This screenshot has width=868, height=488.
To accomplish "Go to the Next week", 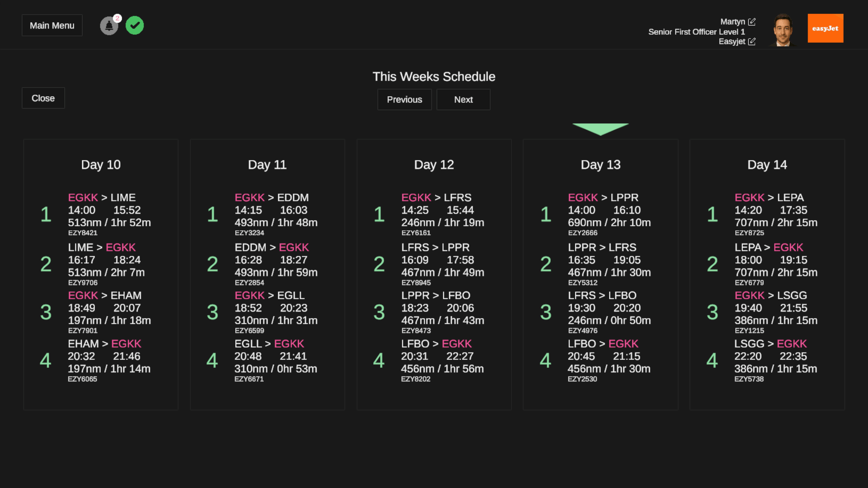I will pos(463,100).
